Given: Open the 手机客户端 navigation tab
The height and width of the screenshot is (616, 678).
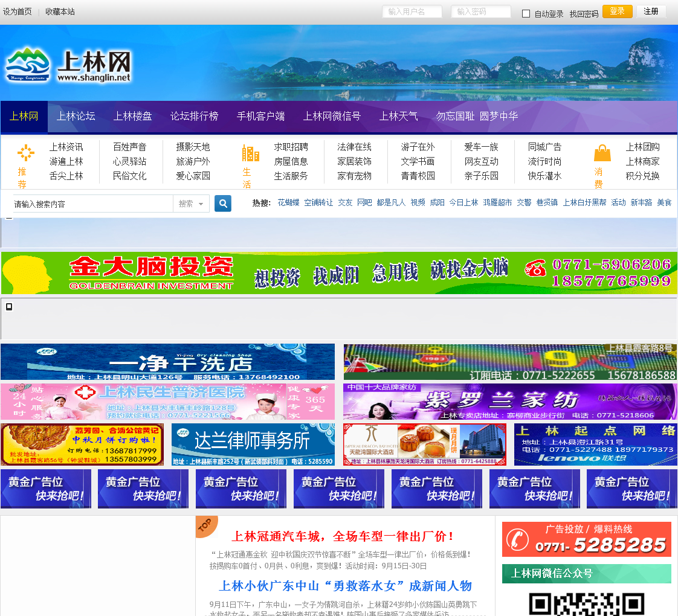Looking at the screenshot, I should pos(260,117).
